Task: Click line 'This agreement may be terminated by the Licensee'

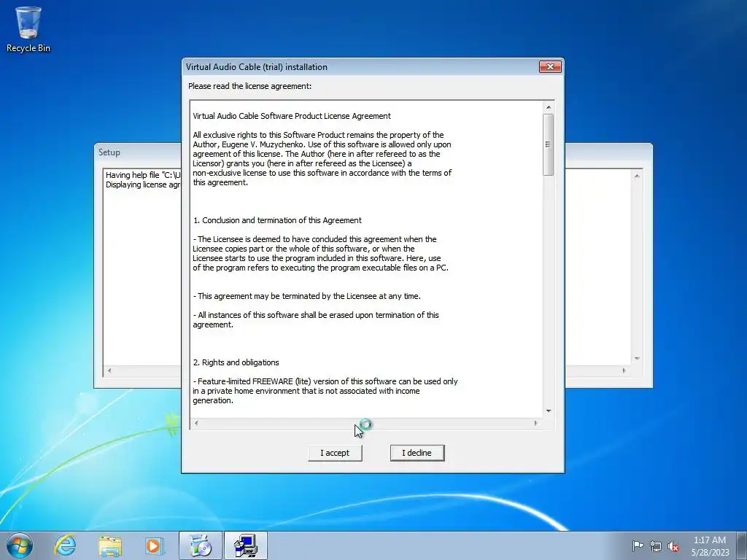Action: coord(307,296)
